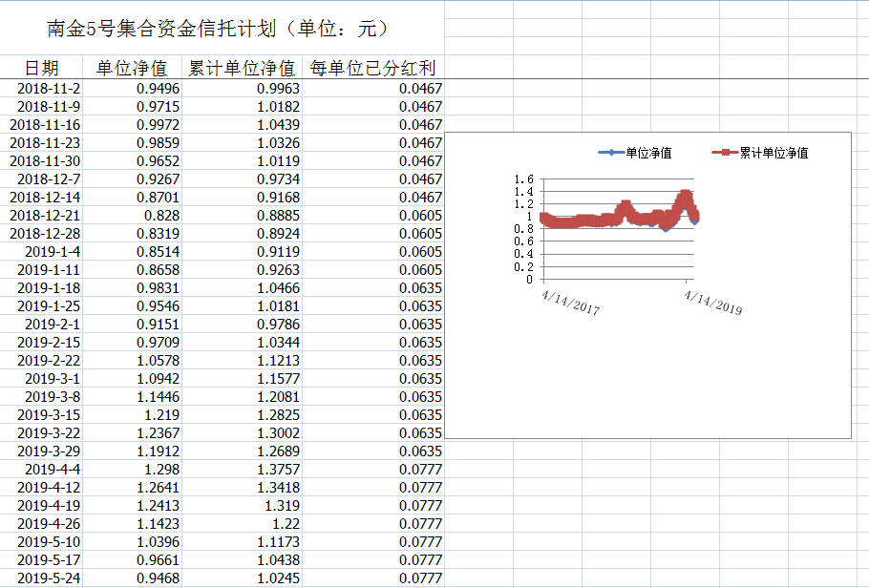Select date cell 2019-2-15
Screen dimensions: 869x588
point(42,343)
